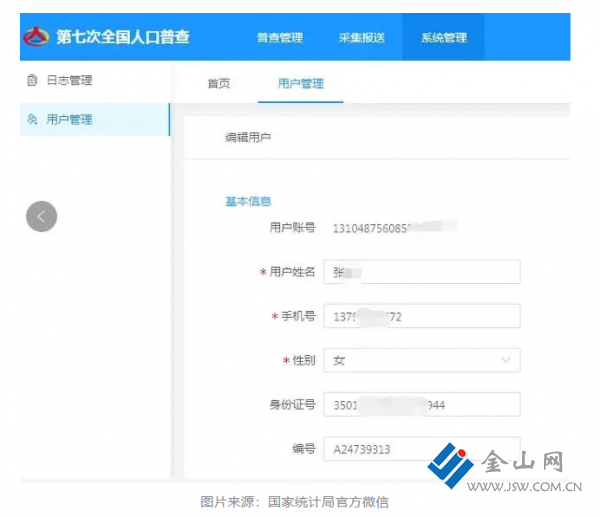Open the 采集报送 top menu
Image resolution: width=600 pixels, height=517 pixels.
pos(361,38)
